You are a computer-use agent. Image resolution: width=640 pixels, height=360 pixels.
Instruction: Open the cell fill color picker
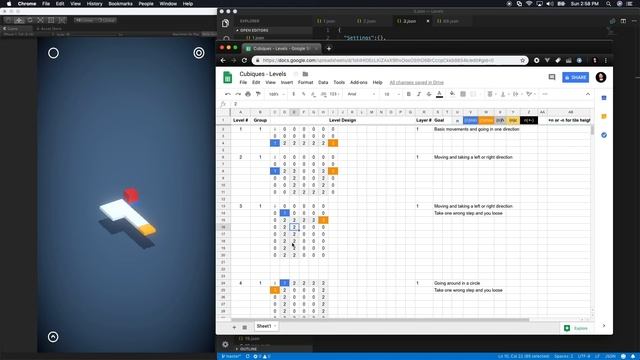pos(452,94)
